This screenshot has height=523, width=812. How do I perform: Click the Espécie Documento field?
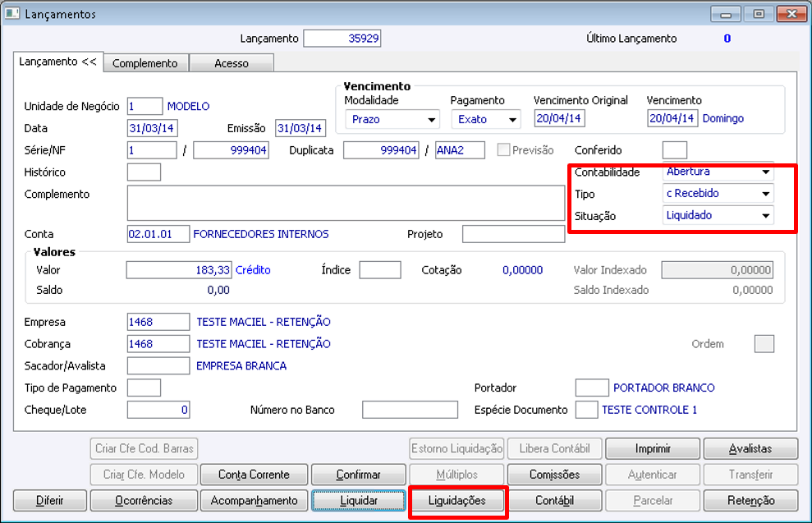[x=587, y=410]
